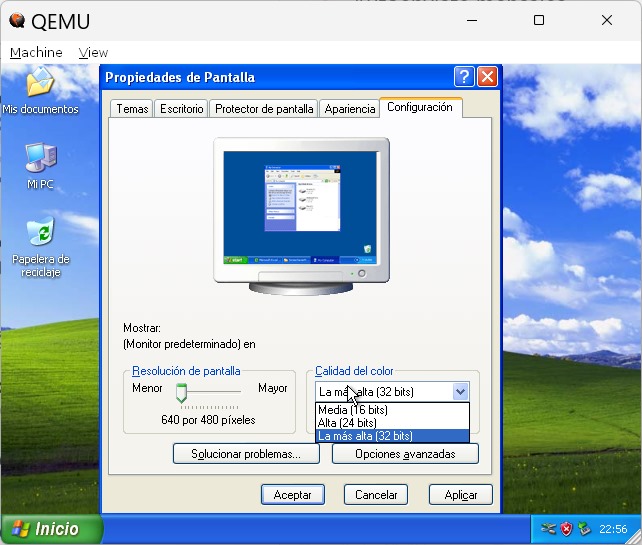
Task: Click the Solucionar problemas button
Action: tap(246, 454)
